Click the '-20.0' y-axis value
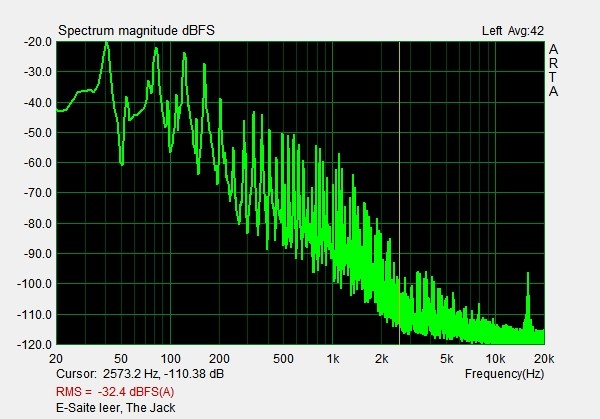 (x=38, y=42)
